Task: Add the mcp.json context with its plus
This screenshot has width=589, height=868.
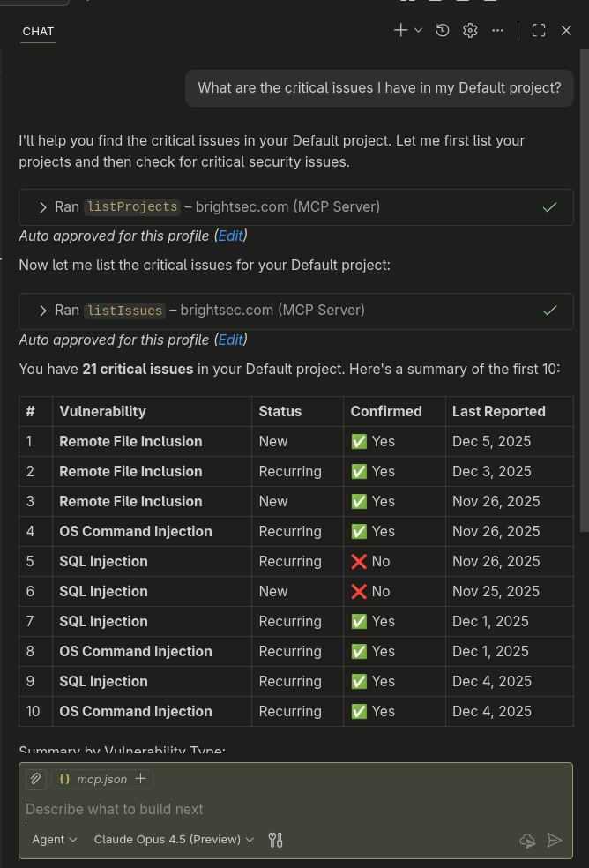Action: [141, 779]
